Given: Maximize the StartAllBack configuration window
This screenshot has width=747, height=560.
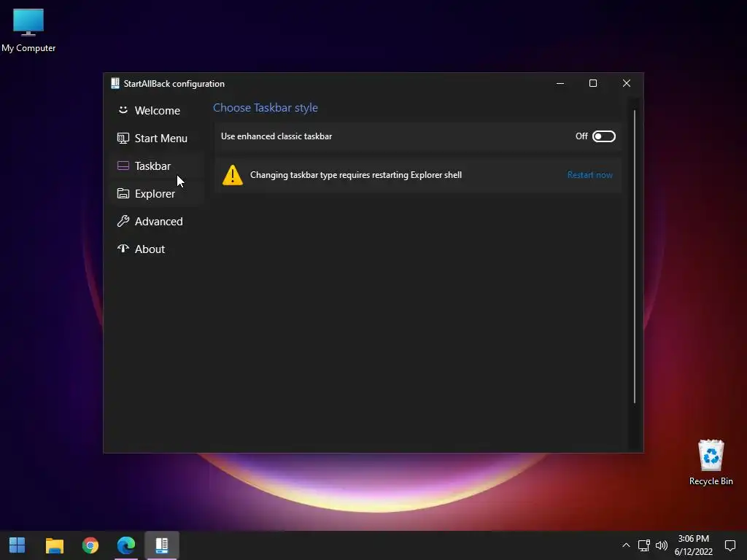Looking at the screenshot, I should click(x=593, y=83).
